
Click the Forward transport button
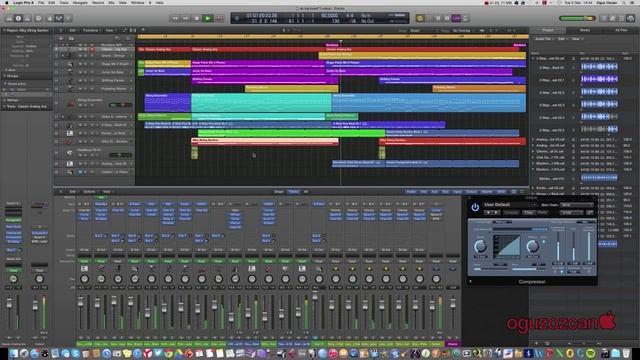pos(186,18)
